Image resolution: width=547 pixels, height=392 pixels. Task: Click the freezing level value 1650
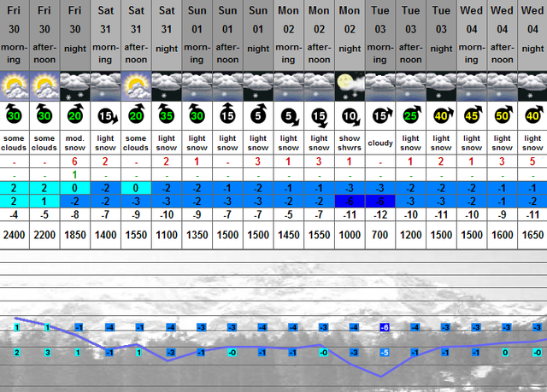coord(532,235)
